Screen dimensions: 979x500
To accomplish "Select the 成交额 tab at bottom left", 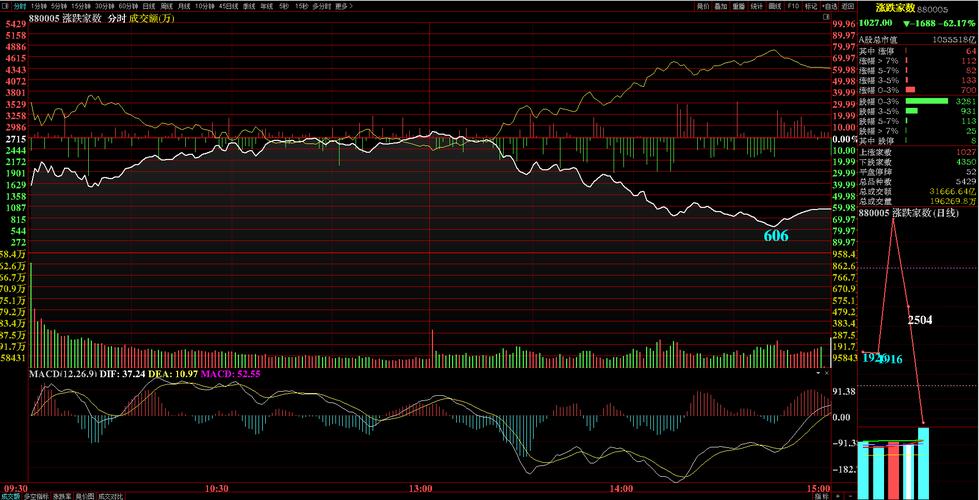I will (12, 495).
